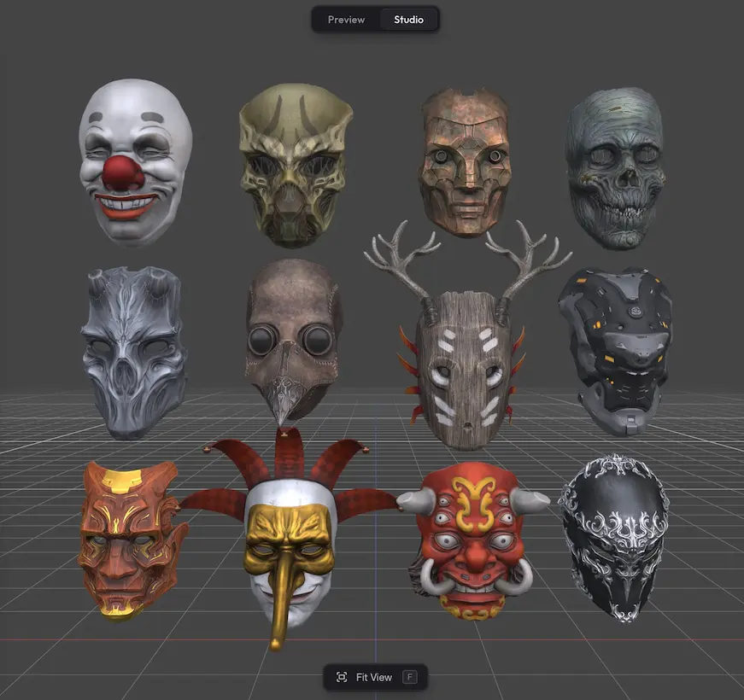Select the gold long-nosed jester mask
This screenshot has width=744, height=700.
click(x=289, y=540)
